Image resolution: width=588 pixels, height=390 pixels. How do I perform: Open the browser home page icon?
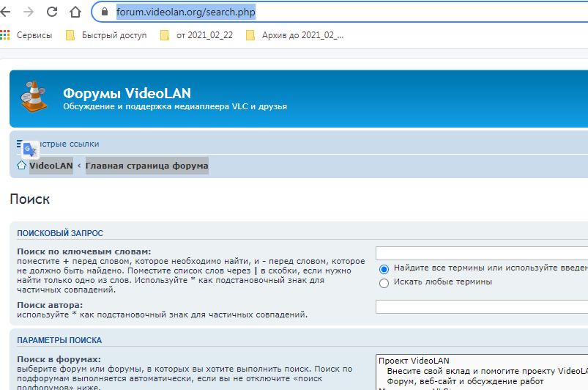coord(75,12)
